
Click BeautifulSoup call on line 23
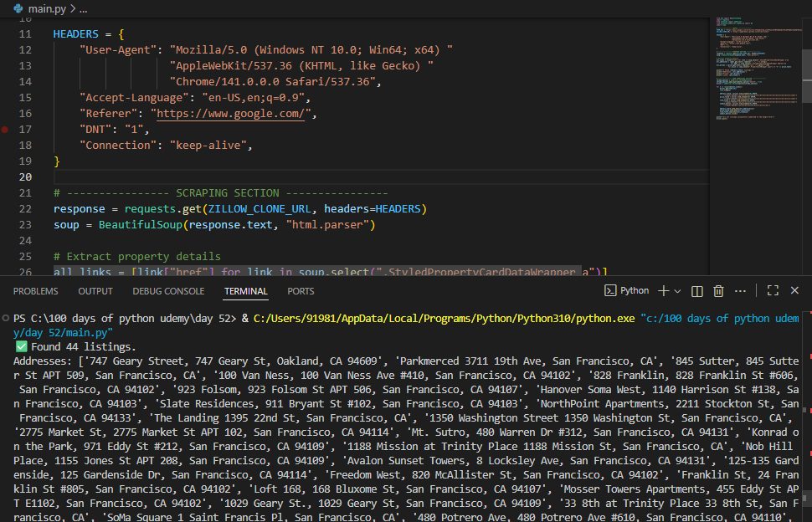141,225
